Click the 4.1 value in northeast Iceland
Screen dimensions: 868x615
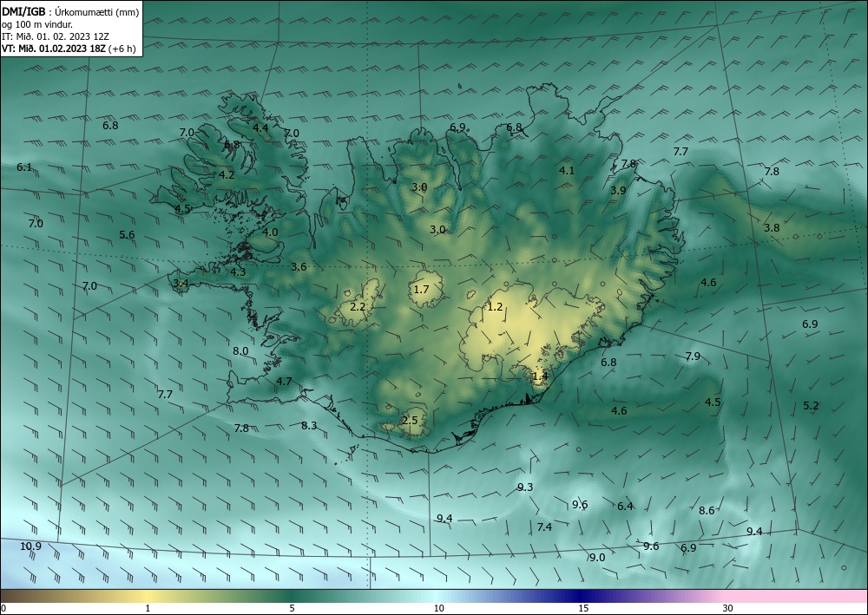click(566, 170)
